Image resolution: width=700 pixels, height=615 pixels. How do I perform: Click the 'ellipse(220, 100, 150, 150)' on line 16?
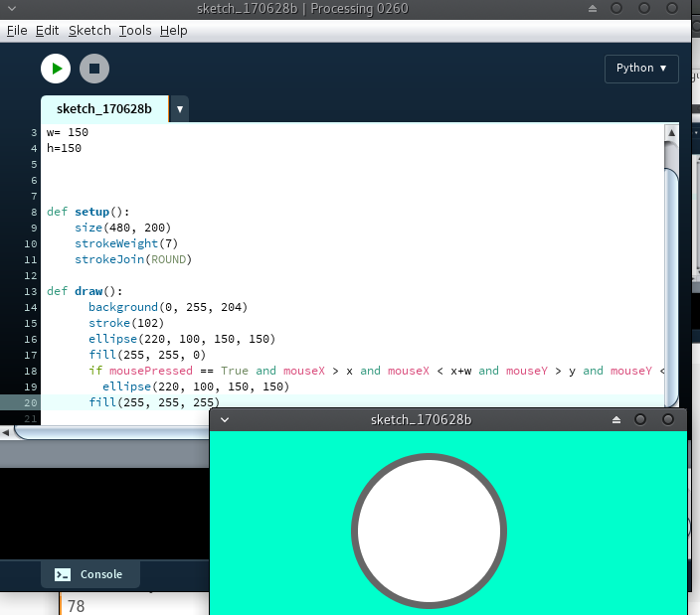click(182, 339)
